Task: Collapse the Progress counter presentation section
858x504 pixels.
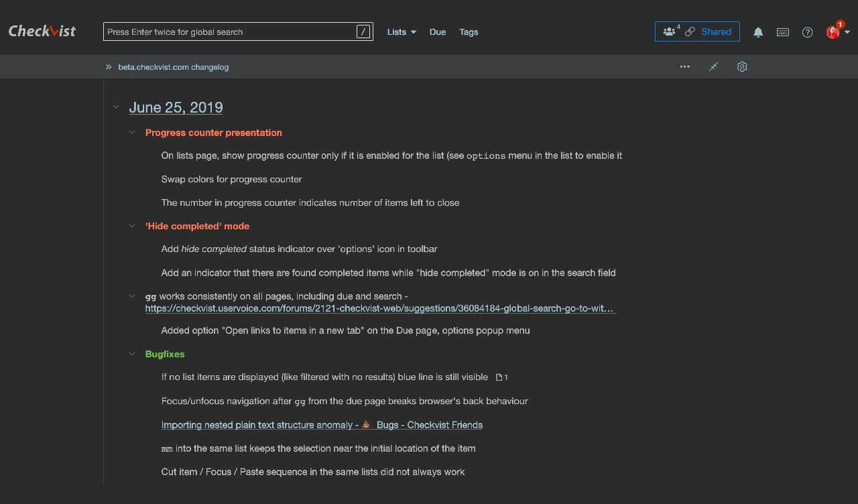Action: (x=132, y=133)
